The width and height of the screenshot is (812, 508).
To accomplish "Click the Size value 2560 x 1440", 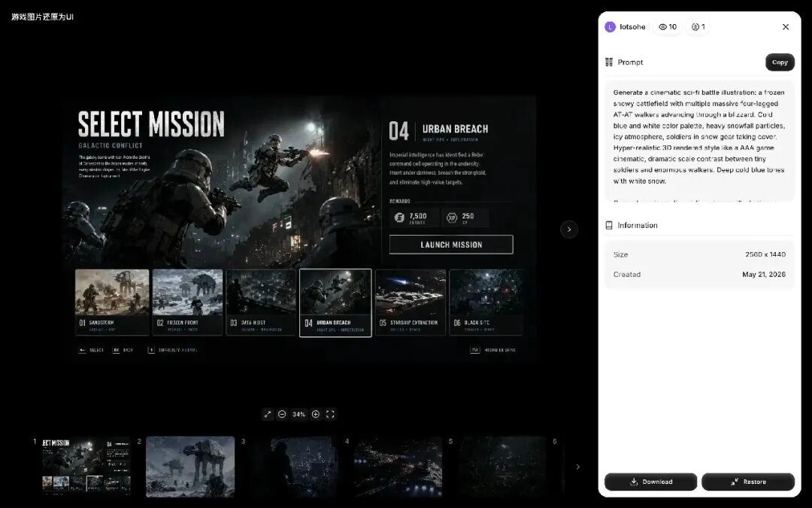I will 765,254.
